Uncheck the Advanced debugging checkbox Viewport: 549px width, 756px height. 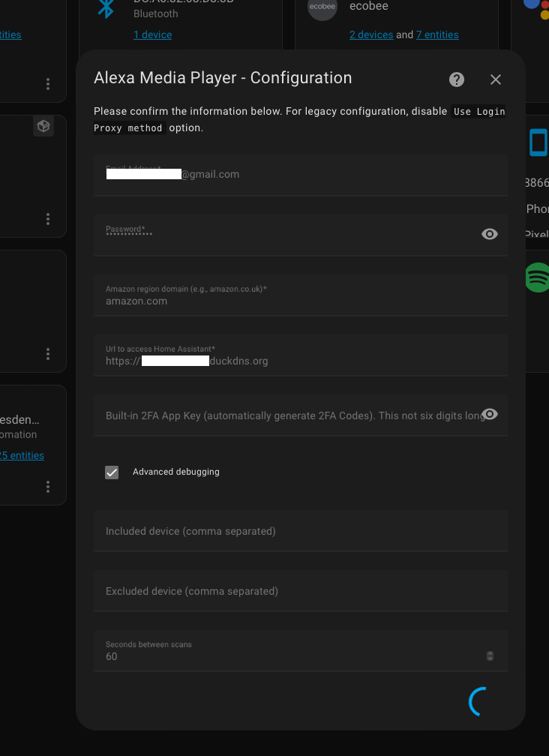111,472
